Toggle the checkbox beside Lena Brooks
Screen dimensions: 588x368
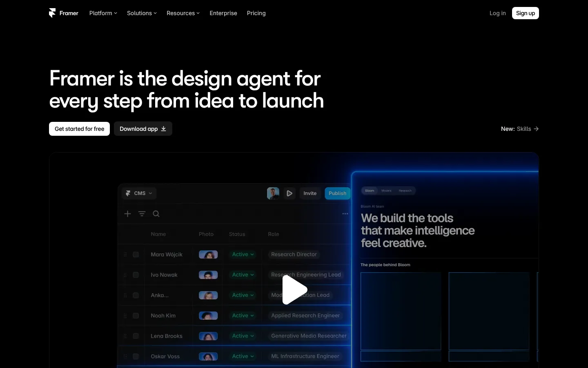pyautogui.click(x=136, y=336)
